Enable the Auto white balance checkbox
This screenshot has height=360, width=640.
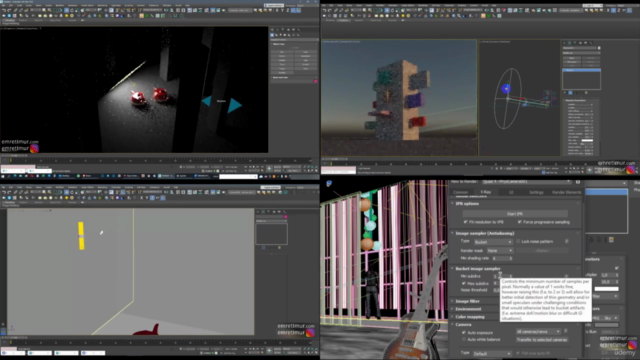[x=464, y=340]
